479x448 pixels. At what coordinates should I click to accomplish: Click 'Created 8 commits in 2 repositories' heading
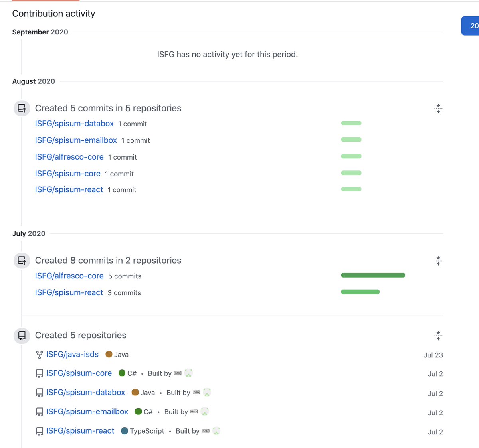[108, 261]
